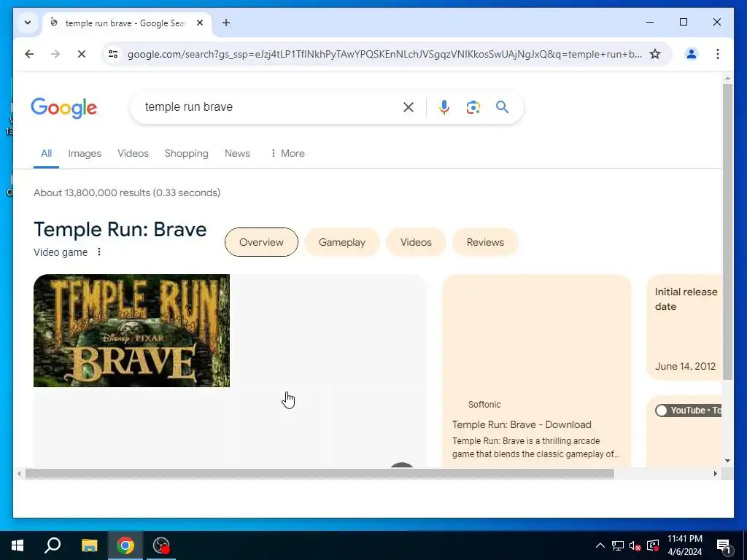Expand the tab search dropdown arrow
This screenshot has width=747, height=560.
28,23
